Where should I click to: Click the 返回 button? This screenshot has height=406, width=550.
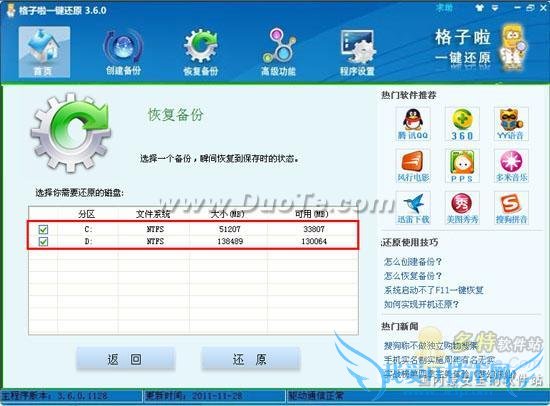(125, 359)
